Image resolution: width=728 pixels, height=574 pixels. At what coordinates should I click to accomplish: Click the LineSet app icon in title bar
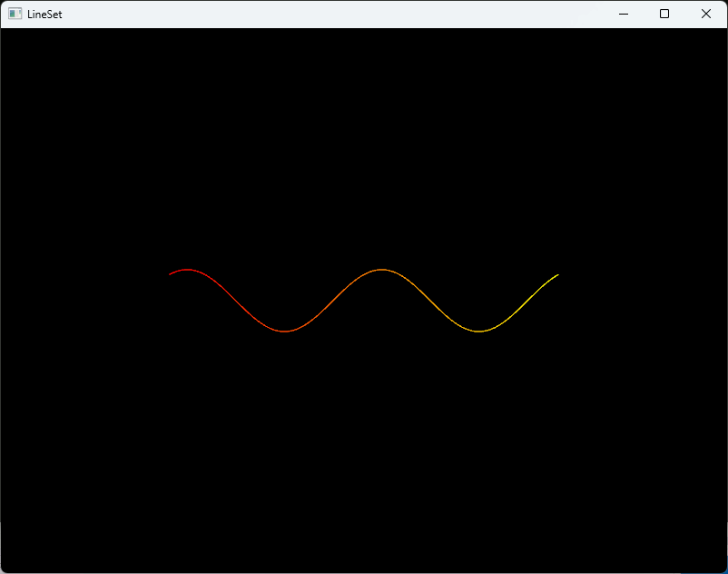[15, 14]
